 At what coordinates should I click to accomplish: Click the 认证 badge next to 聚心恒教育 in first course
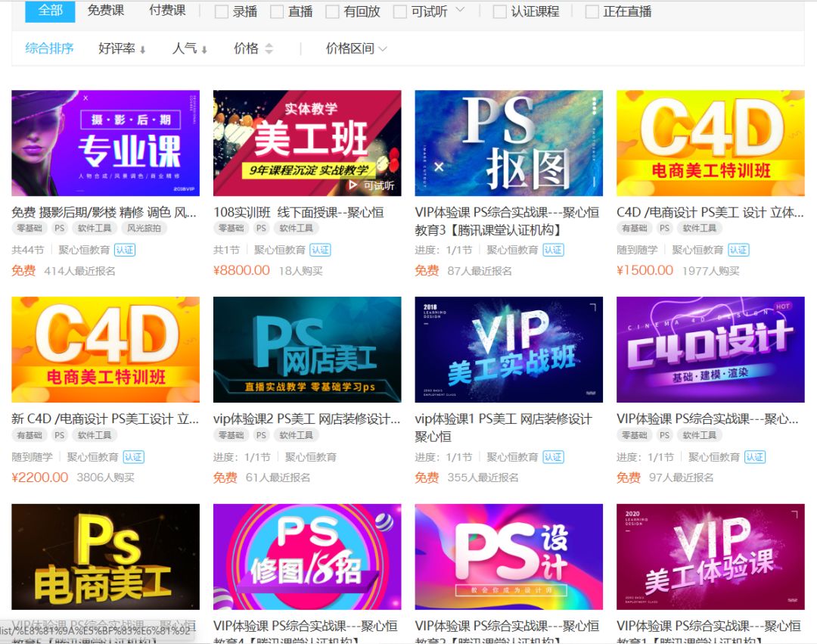pyautogui.click(x=124, y=249)
